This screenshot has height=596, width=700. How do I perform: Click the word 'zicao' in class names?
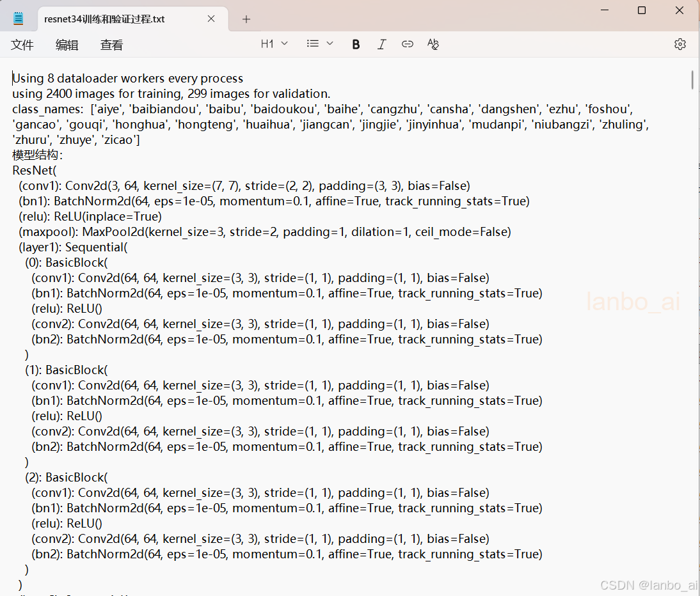click(x=118, y=140)
